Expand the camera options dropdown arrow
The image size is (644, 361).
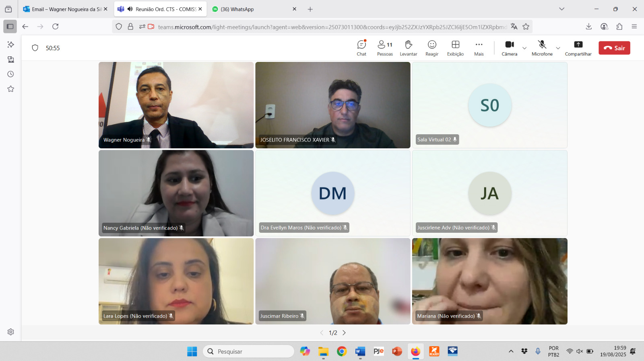[x=524, y=48]
